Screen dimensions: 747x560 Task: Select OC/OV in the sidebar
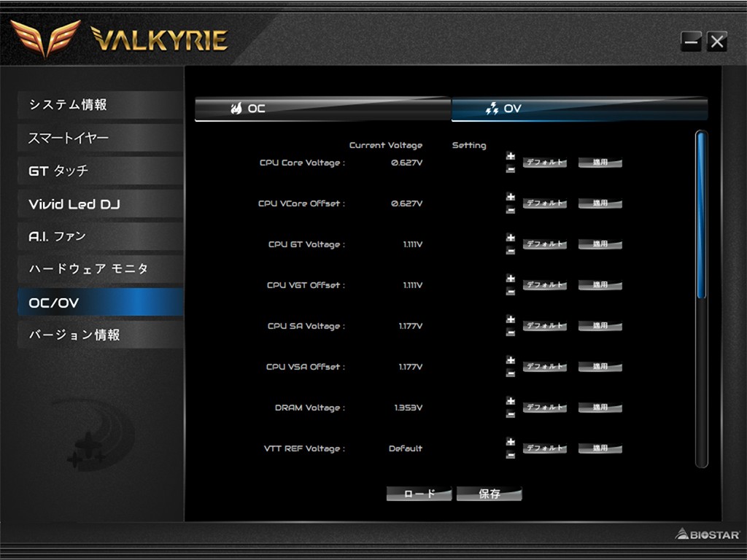pyautogui.click(x=101, y=302)
